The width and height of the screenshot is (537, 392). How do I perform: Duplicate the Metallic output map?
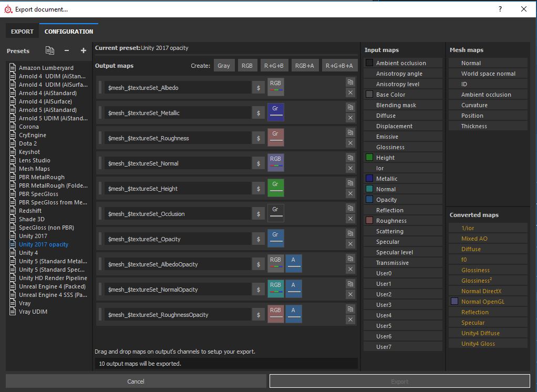pos(350,108)
